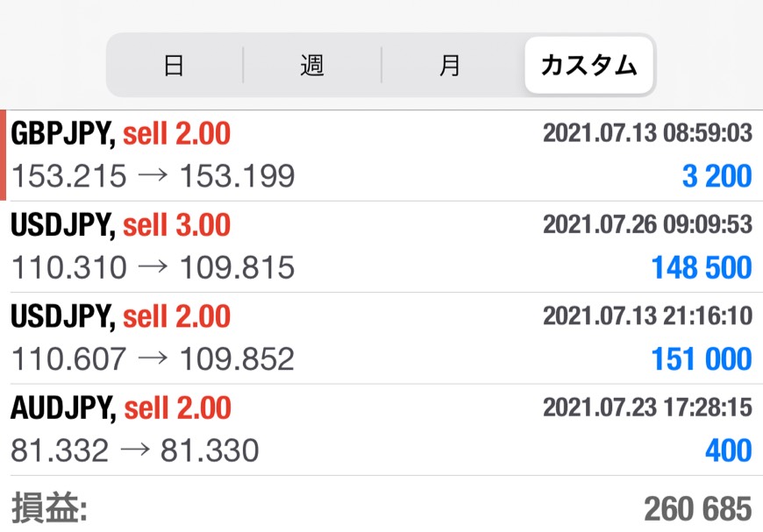Tap the USDJPY sell 3.00 trade label

(121, 225)
